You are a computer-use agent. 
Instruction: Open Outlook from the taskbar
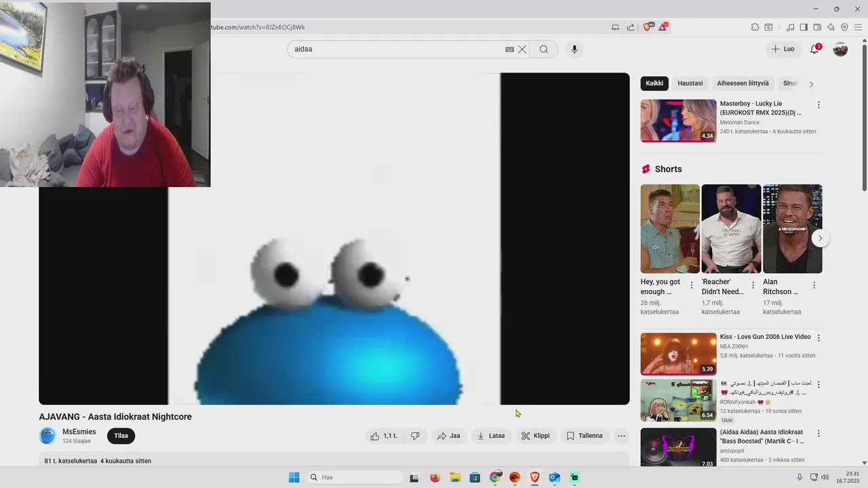click(x=554, y=477)
